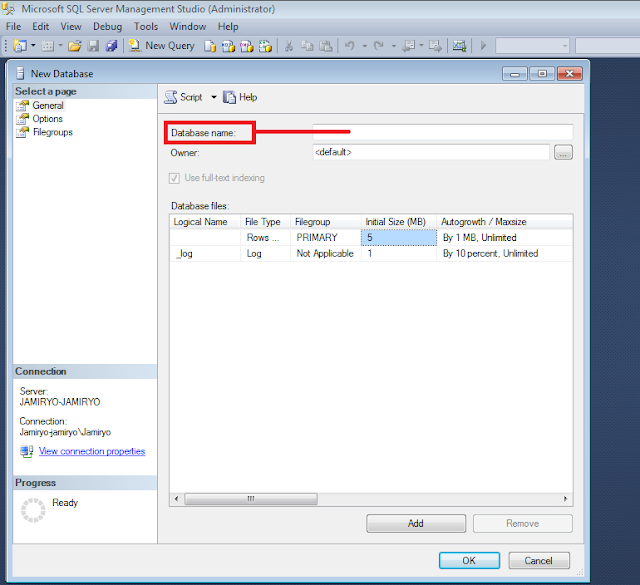
Task: Open the Add New Item dropdown arrow
Action: 60,46
